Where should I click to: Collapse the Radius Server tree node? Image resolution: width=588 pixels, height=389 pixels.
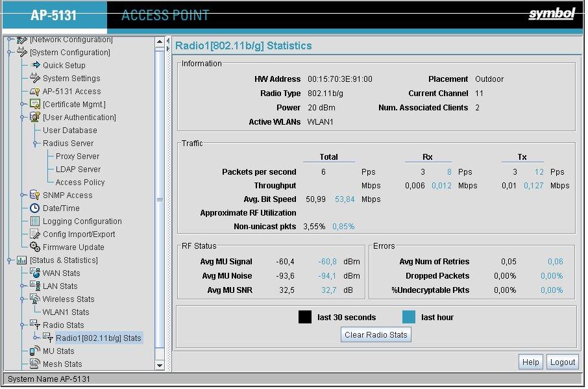pyautogui.click(x=35, y=144)
